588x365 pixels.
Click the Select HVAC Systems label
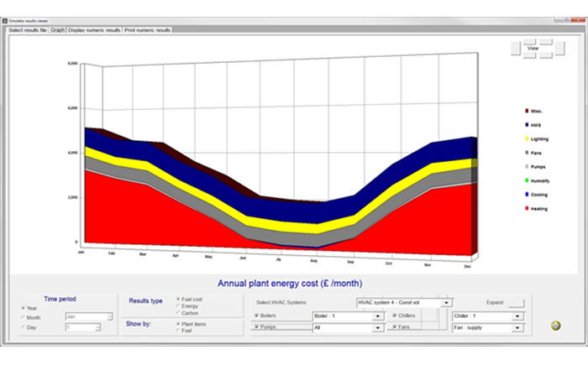point(281,302)
